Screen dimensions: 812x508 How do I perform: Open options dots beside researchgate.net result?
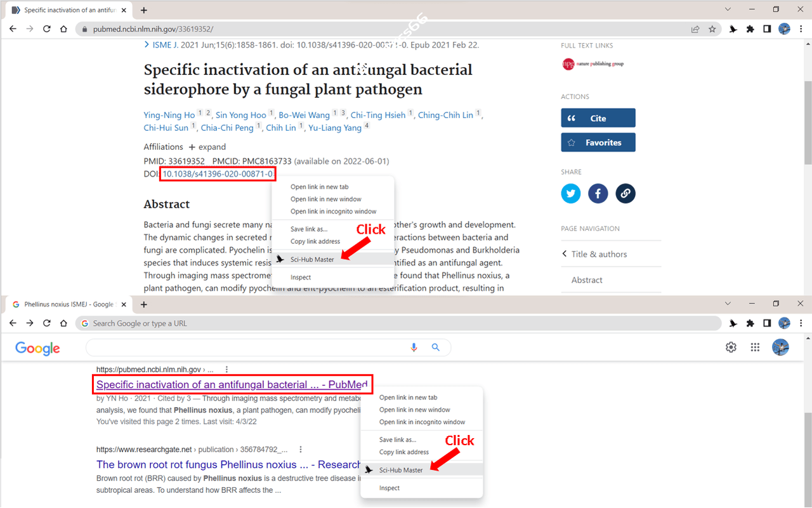[301, 449]
